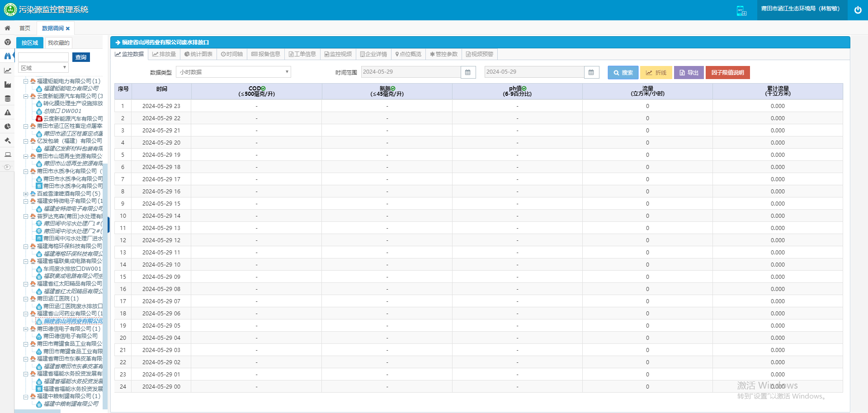Select 车间废水排放口DW001 tree item

(72, 269)
